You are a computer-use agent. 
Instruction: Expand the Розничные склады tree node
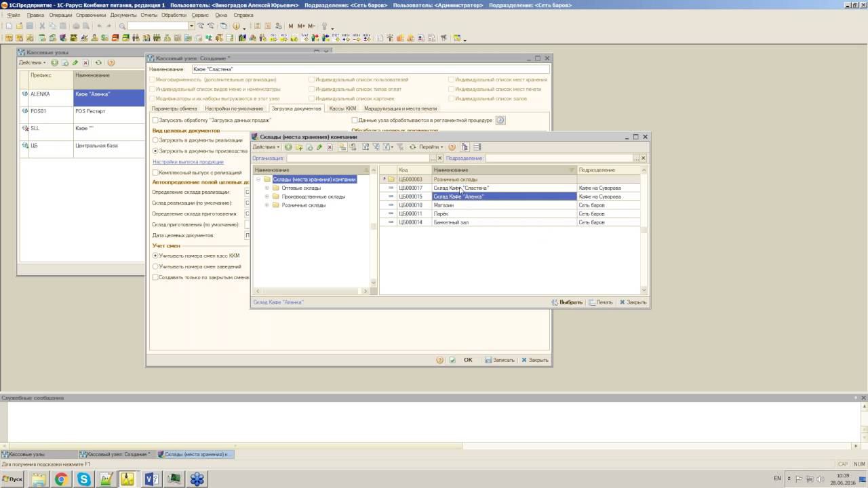coord(267,205)
